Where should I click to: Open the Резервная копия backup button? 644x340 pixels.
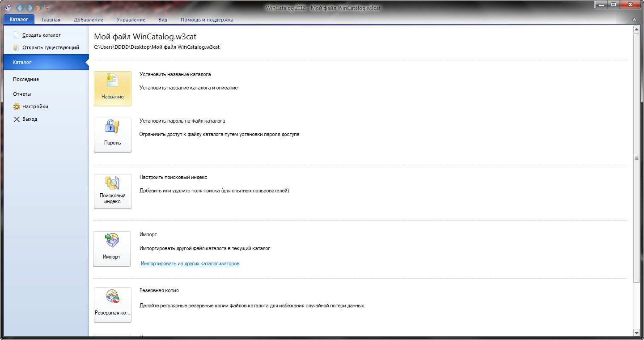click(x=113, y=305)
